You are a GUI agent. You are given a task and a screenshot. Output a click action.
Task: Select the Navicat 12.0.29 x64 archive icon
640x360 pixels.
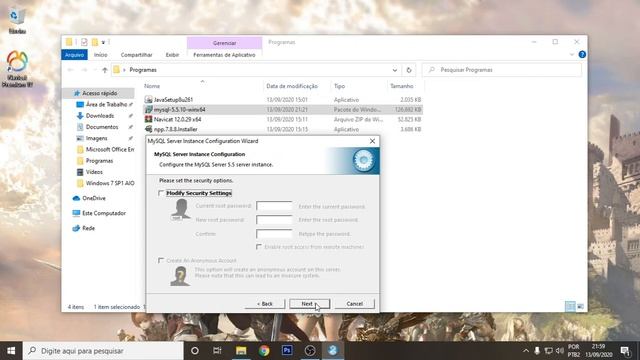coord(149,119)
